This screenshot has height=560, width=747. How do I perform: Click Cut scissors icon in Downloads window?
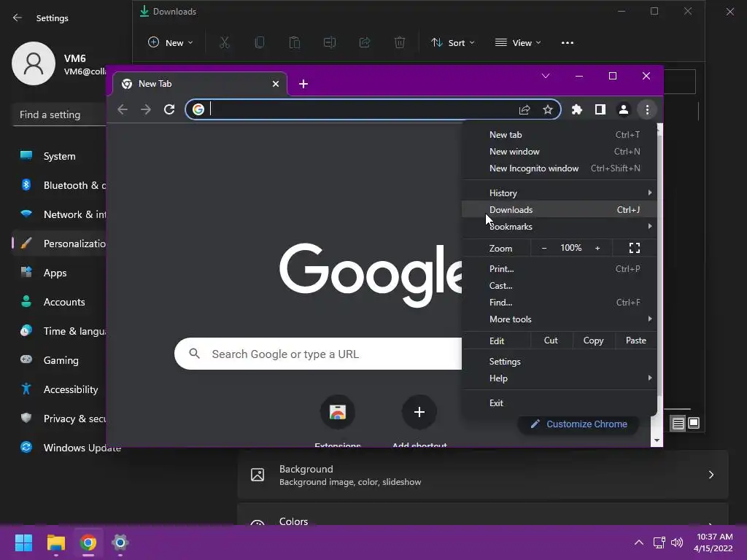click(225, 43)
